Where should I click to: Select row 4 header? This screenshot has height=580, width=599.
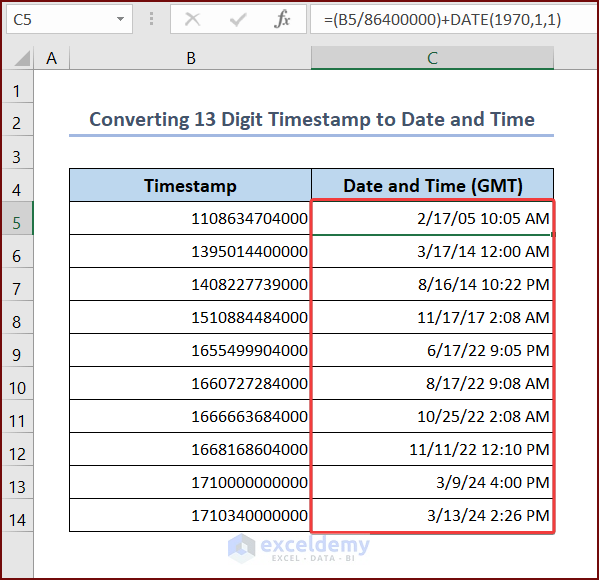[17, 185]
